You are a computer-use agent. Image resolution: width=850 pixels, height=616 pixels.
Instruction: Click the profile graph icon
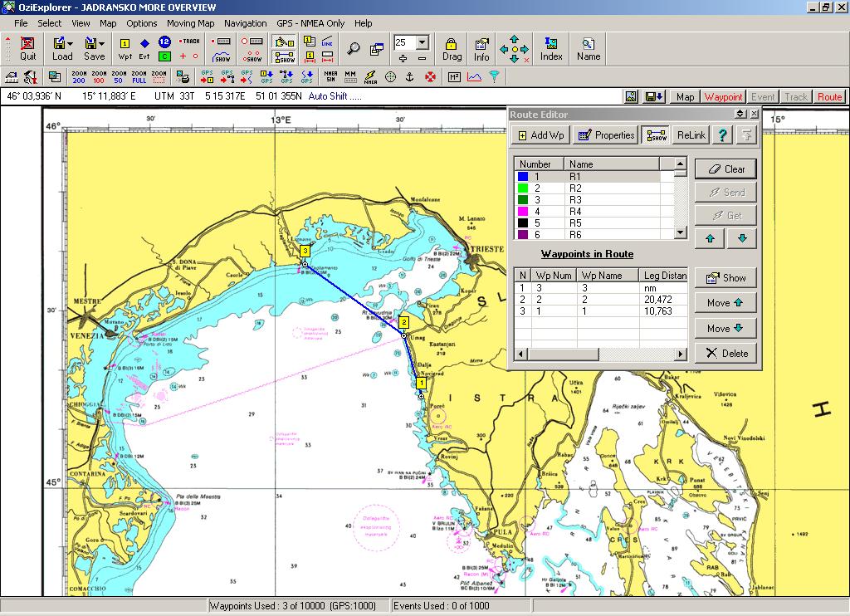474,77
